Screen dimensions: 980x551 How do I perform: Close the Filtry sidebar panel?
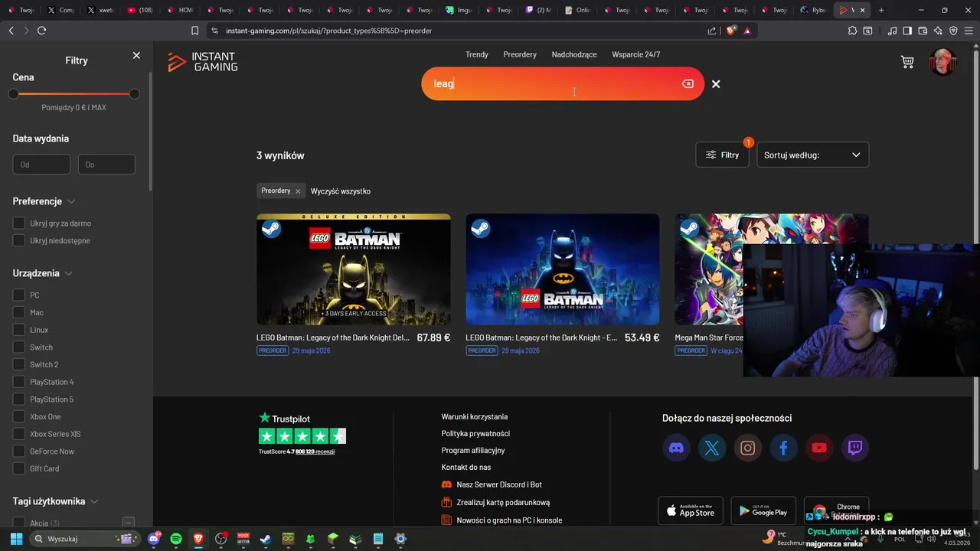(x=136, y=56)
